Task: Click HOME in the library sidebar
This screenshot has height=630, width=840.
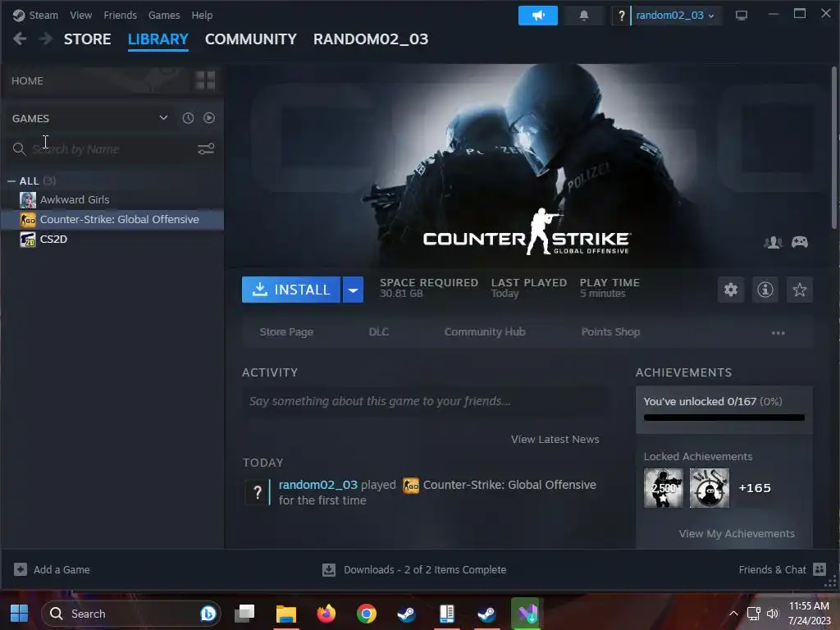Action: (x=28, y=81)
